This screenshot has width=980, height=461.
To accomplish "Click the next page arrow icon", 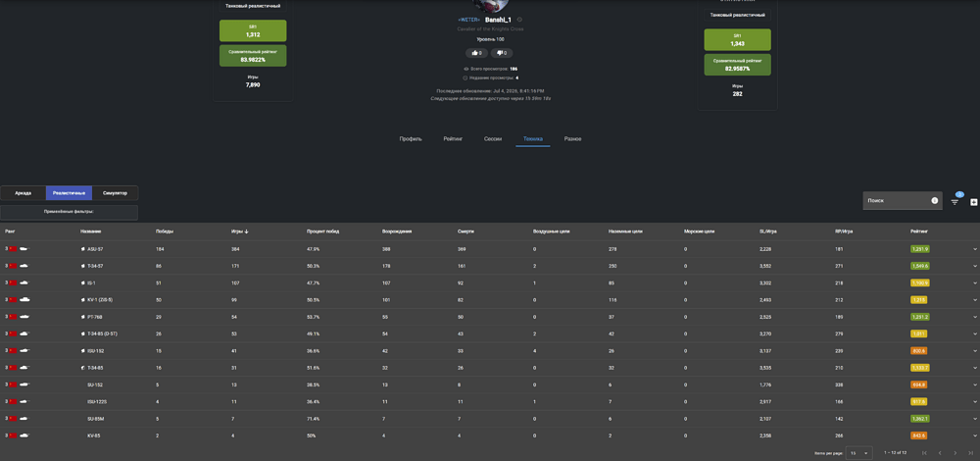I will click(x=955, y=452).
